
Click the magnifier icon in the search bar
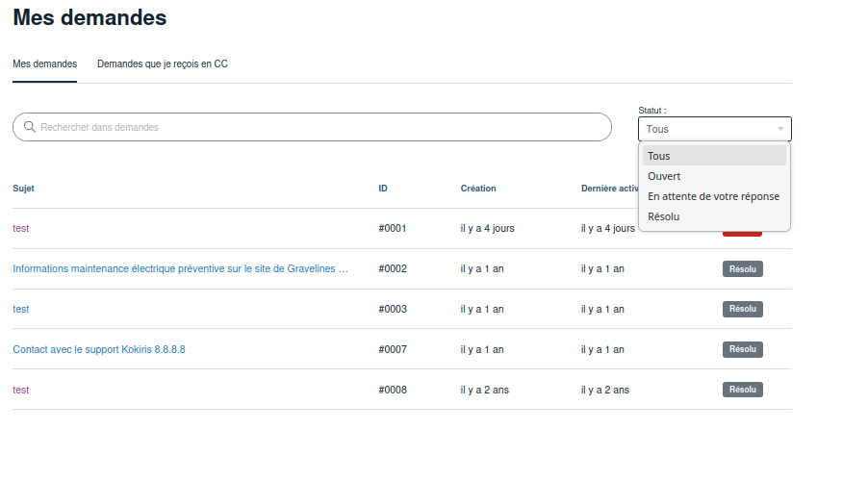coord(30,127)
